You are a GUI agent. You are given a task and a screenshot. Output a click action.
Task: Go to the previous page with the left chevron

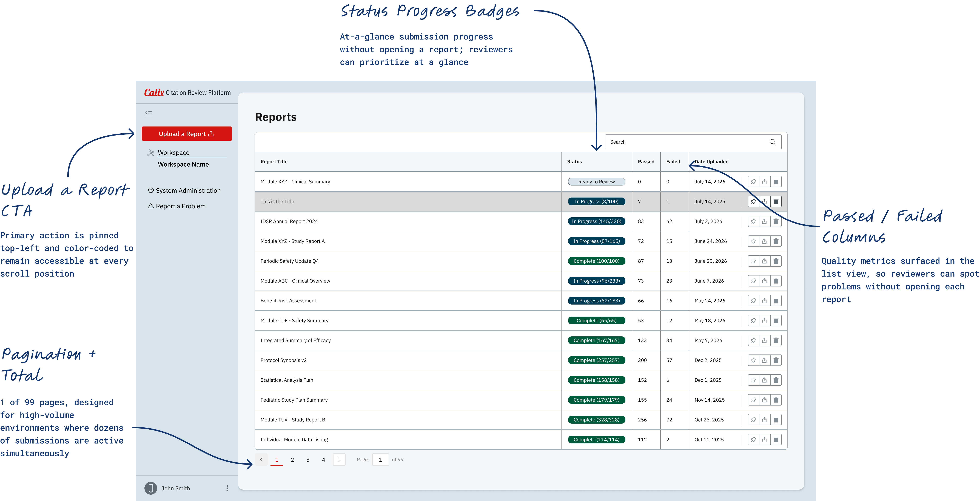pos(261,460)
